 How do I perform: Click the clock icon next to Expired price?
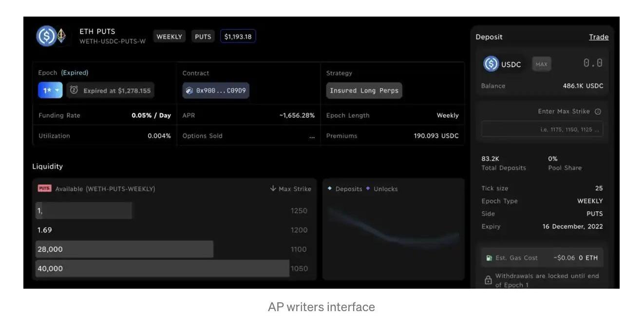point(74,90)
